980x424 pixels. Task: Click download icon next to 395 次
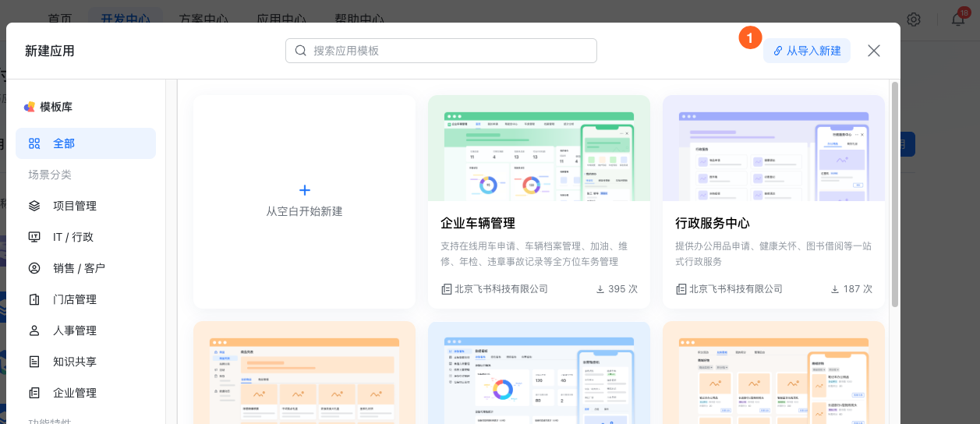600,289
